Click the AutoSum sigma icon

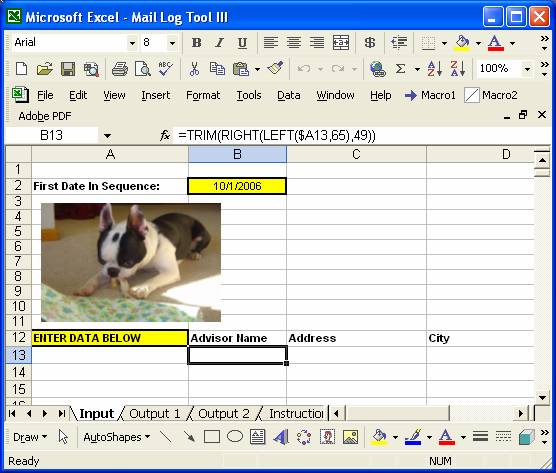(400, 68)
